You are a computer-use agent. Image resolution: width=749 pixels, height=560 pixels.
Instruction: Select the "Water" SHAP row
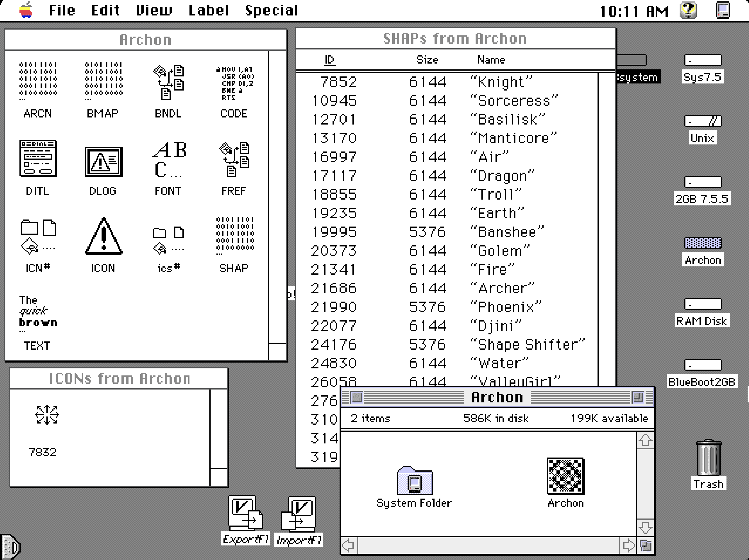pyautogui.click(x=447, y=363)
